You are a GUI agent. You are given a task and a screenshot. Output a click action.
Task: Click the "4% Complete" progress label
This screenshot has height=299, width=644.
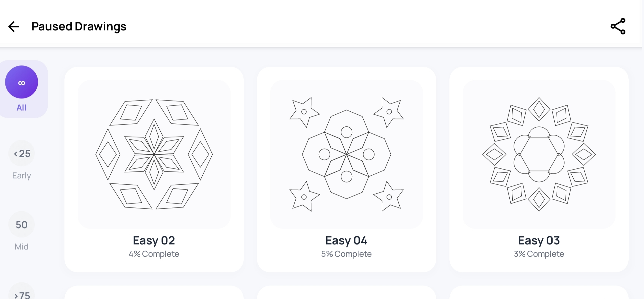pyautogui.click(x=154, y=254)
